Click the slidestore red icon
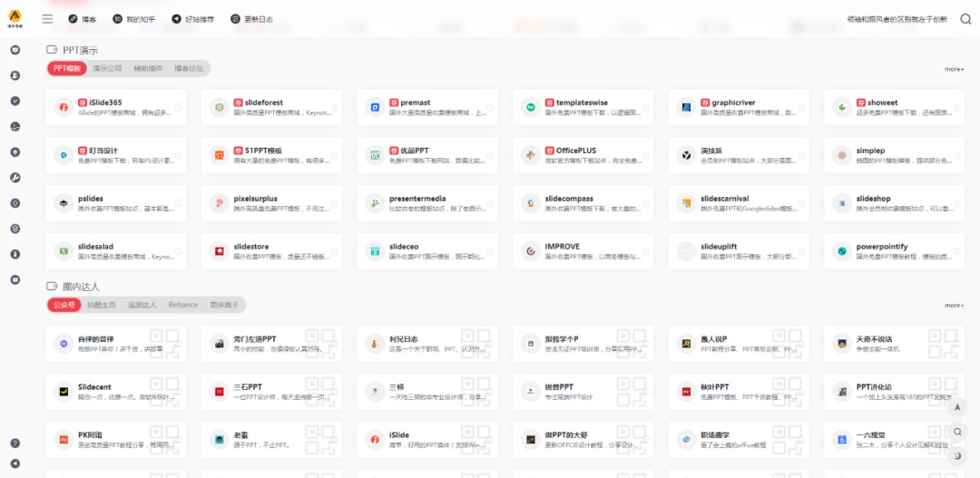This screenshot has width=980, height=478. (x=220, y=251)
